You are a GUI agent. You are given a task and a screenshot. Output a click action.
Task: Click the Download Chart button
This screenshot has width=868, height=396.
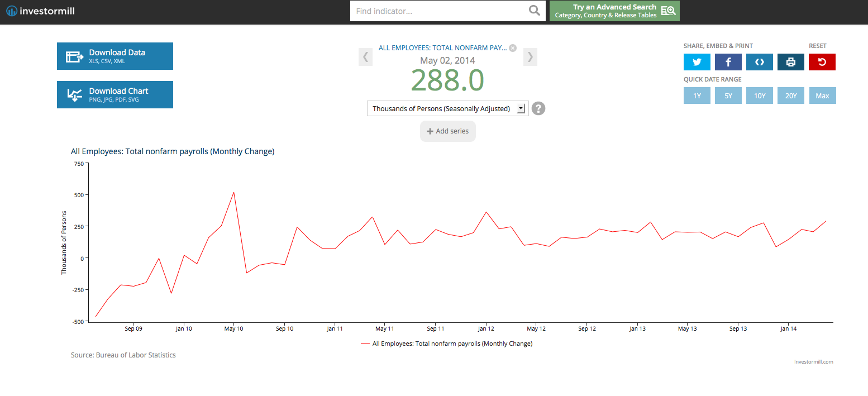coord(115,94)
